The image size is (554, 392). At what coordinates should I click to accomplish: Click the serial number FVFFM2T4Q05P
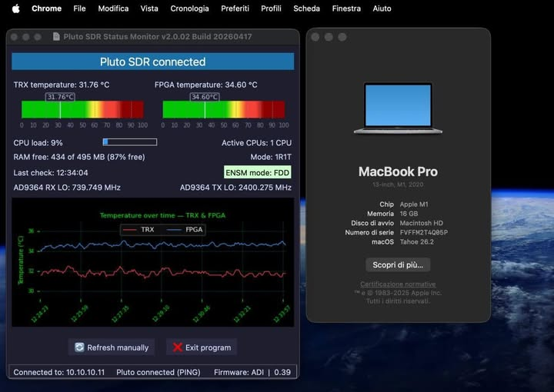(424, 233)
